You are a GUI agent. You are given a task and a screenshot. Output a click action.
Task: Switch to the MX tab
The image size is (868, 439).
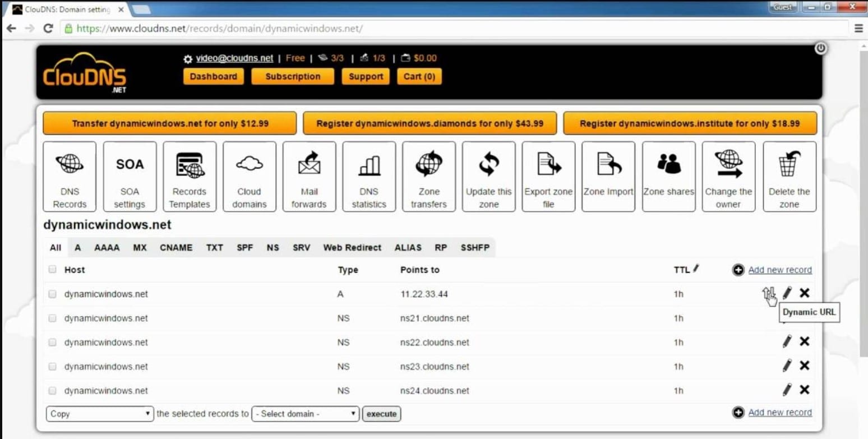click(140, 247)
